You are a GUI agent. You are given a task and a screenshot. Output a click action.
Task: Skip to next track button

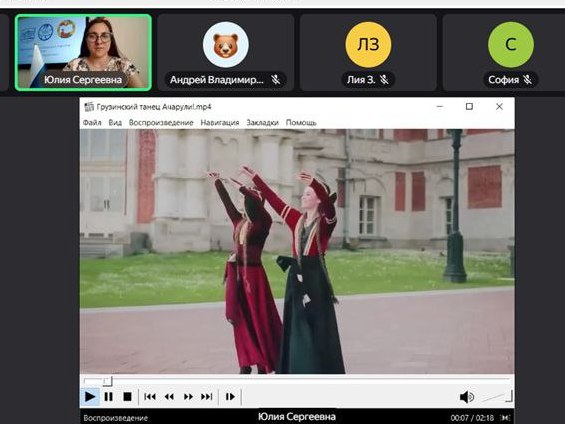click(207, 397)
